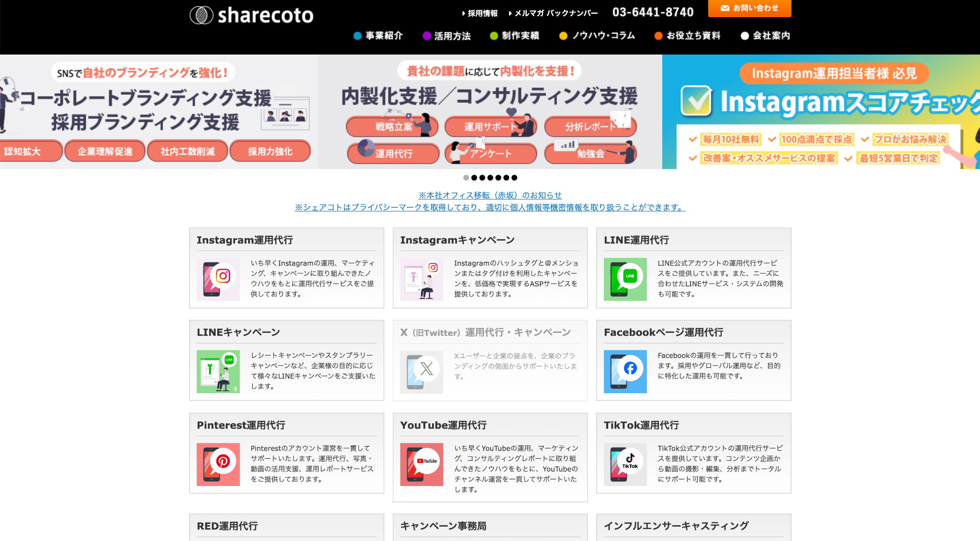Click the Facebook page icon
The height and width of the screenshot is (541, 980).
coord(625,372)
